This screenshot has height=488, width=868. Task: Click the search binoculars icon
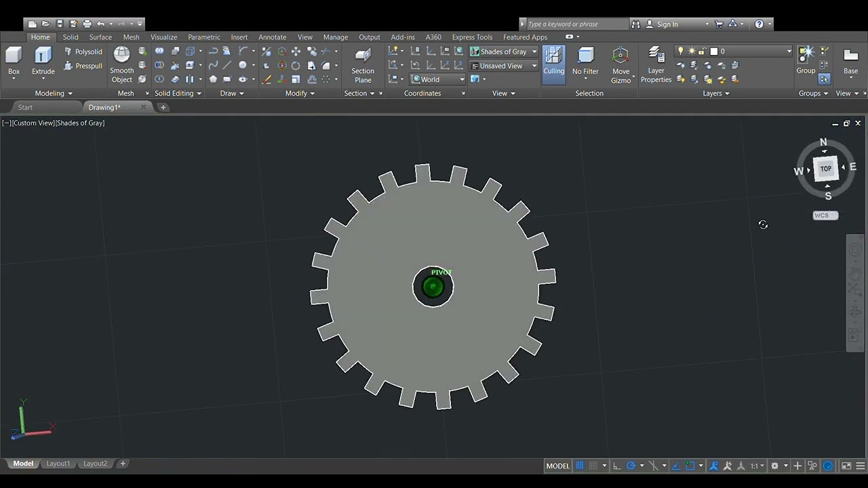coord(635,24)
